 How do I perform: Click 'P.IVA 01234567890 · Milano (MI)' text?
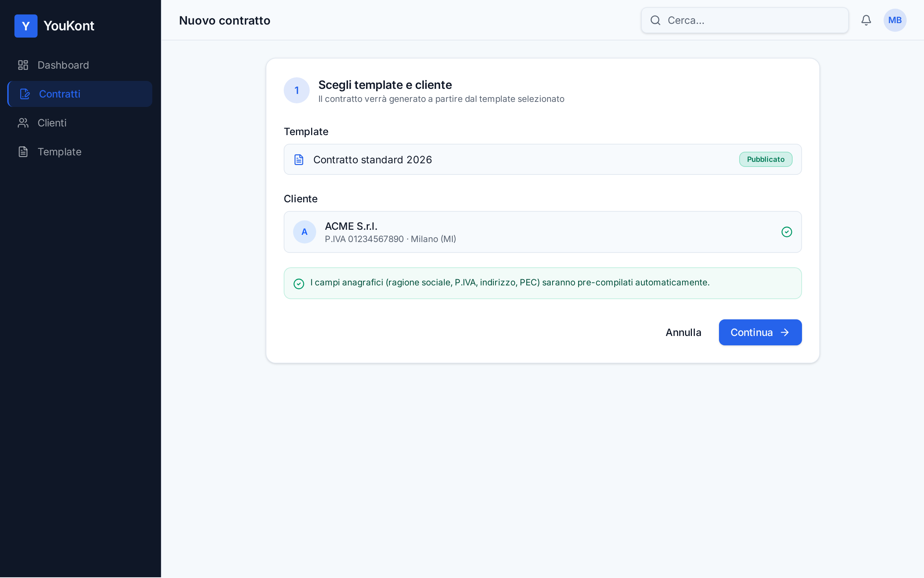(x=390, y=239)
